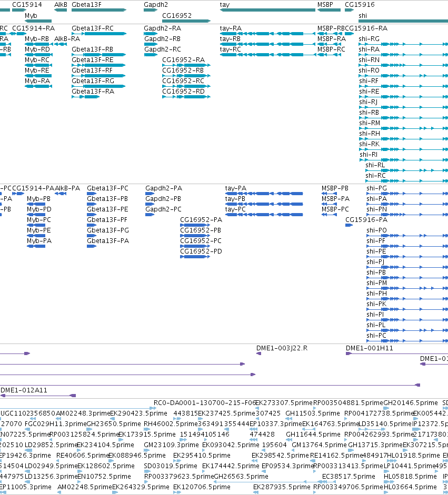Click the Gbeta13F gene span bar
448x495 pixels.
click(99, 10)
